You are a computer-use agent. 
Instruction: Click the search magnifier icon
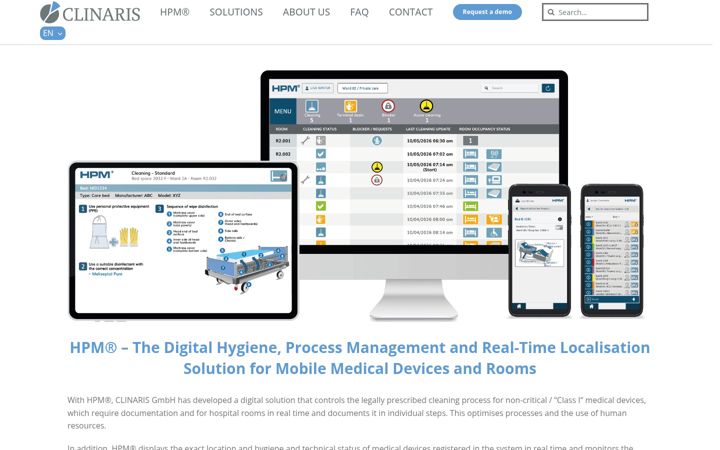coord(551,12)
